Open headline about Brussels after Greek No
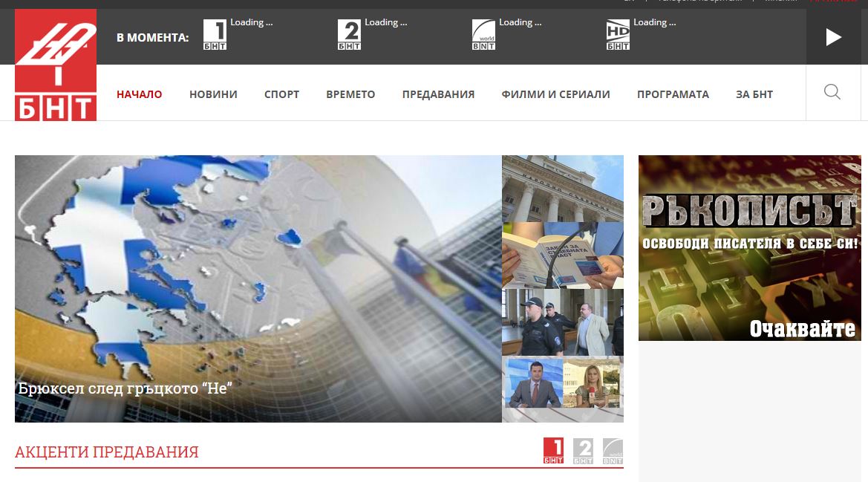The height and width of the screenshot is (482, 868). (125, 388)
